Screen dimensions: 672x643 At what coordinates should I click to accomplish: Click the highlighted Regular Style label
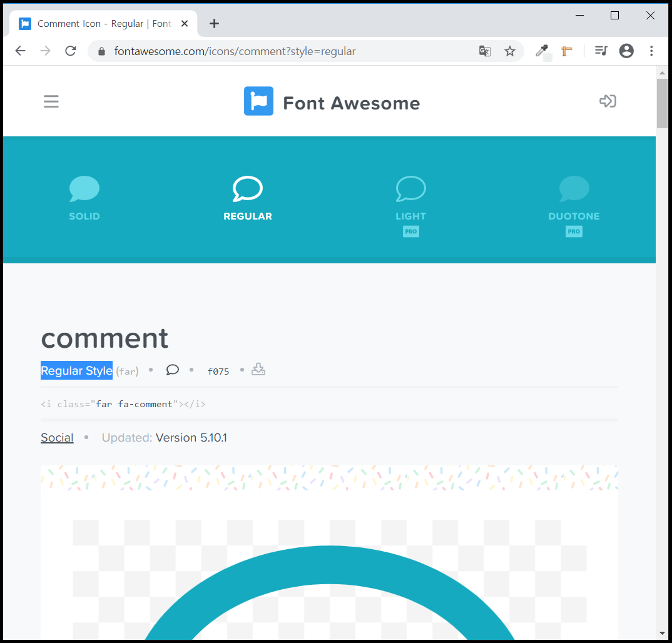click(x=77, y=370)
